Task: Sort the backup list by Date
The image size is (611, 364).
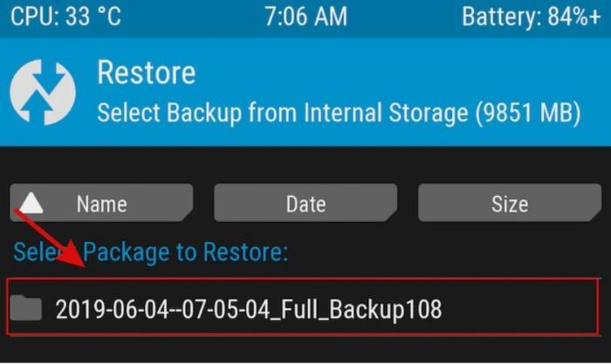Action: [x=305, y=204]
